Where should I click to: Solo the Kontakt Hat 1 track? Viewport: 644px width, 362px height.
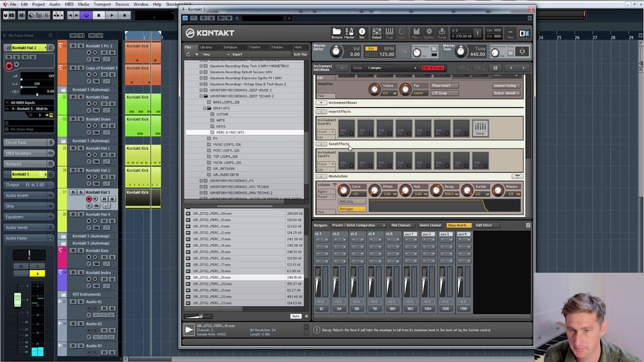coord(81,148)
